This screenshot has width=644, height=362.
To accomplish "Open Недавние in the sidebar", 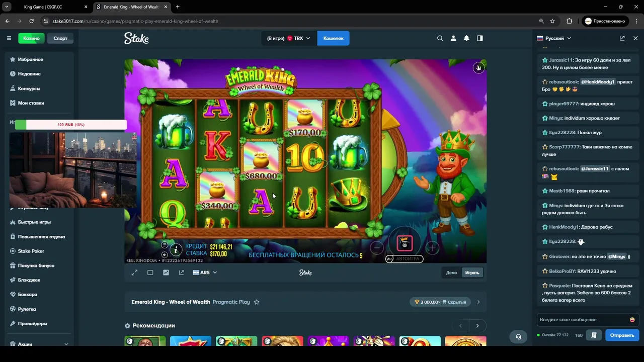I will pyautogui.click(x=39, y=74).
